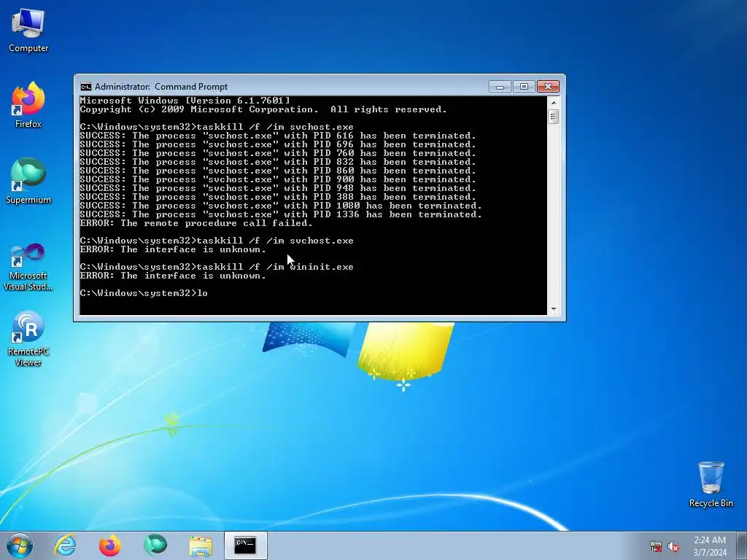Minimize the Command Prompt window

[500, 87]
